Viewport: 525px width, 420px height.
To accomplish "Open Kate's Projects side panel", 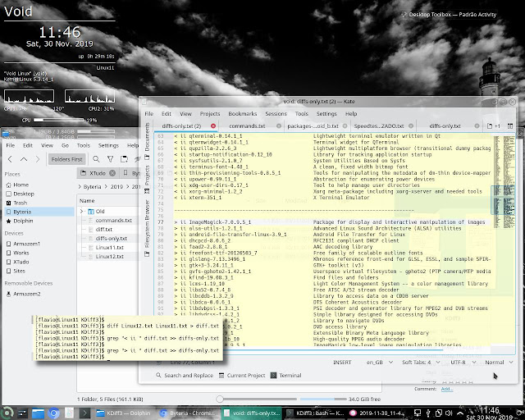I will pyautogui.click(x=147, y=179).
